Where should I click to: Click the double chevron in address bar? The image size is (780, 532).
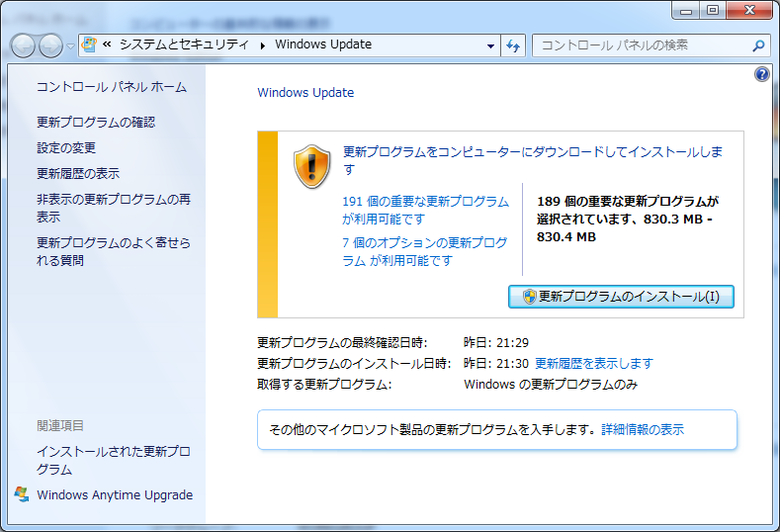point(107,44)
